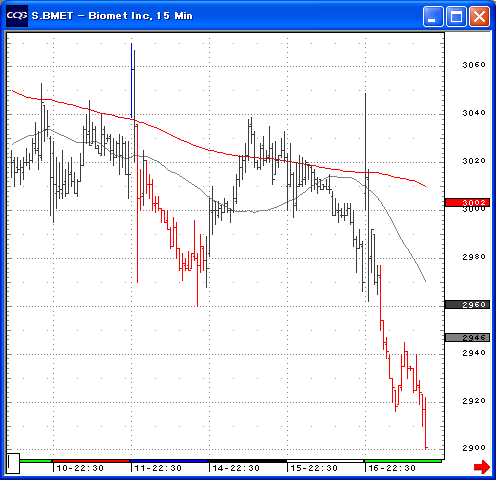The width and height of the screenshot is (496, 480).
Task: Click the black session bar above 14-22:30
Action: coord(247,461)
